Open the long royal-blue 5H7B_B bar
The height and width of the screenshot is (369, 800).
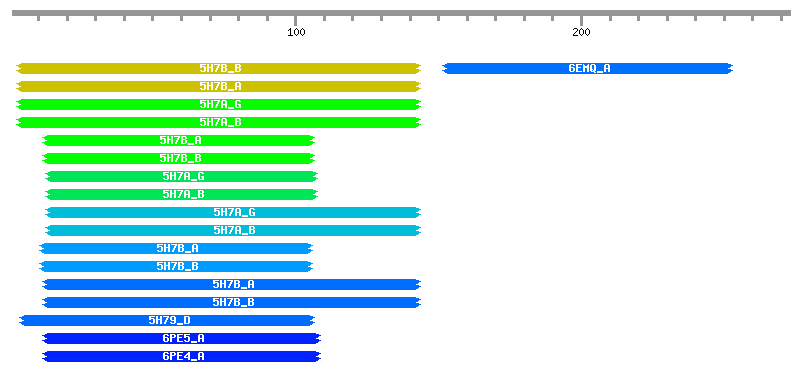pyautogui.click(x=231, y=303)
